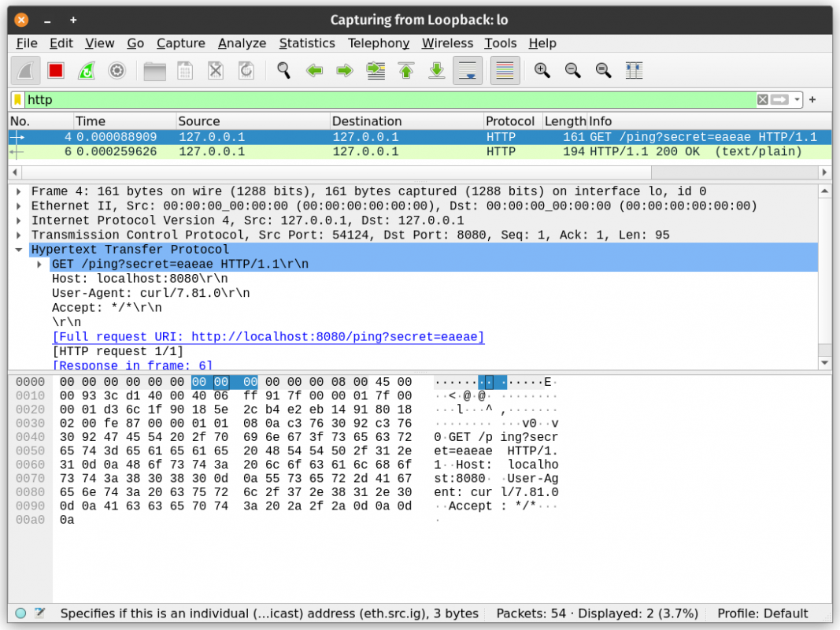Jump to the first packet icon
The width and height of the screenshot is (840, 630).
point(406,71)
